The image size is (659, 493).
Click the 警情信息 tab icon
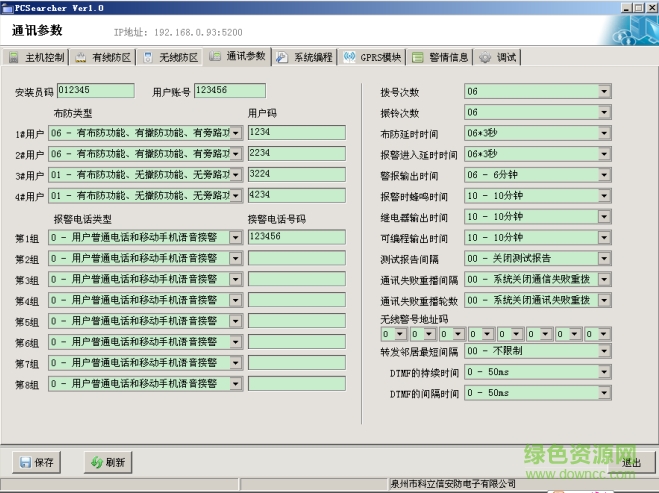417,57
